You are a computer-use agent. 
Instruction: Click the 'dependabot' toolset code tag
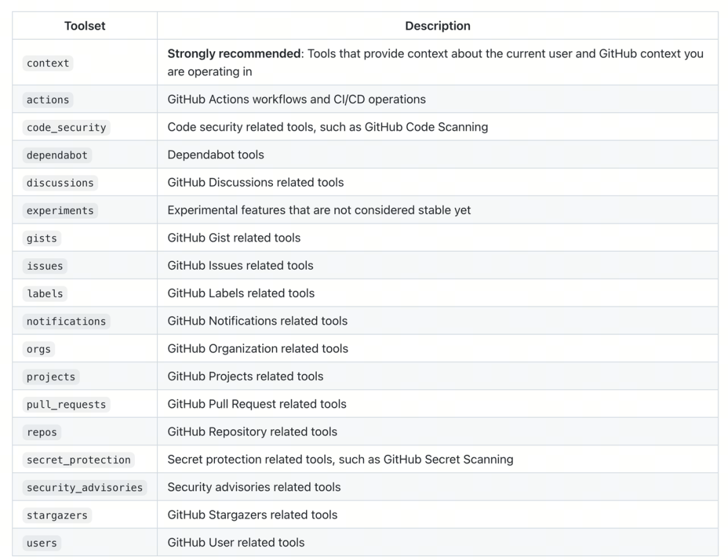point(57,155)
